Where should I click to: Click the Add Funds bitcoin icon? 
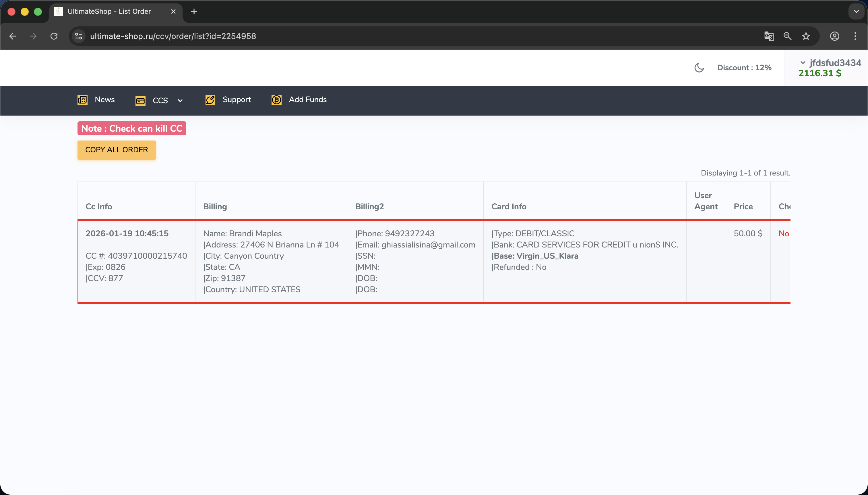[x=277, y=100]
